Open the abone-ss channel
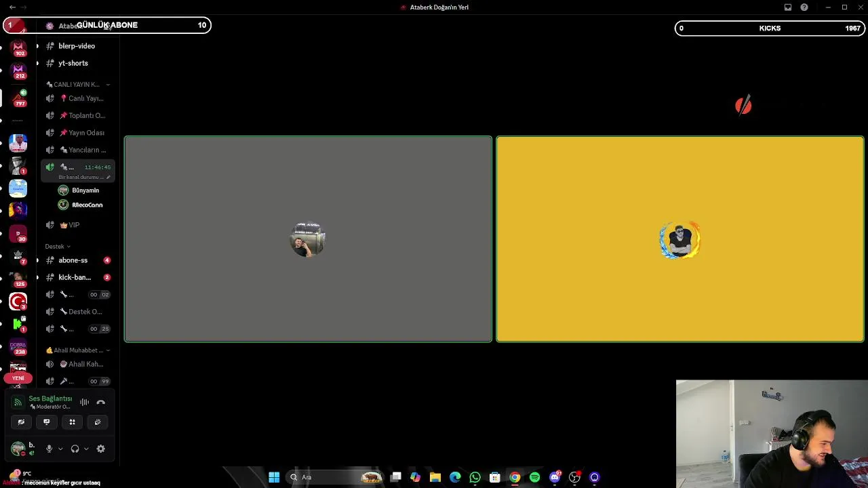This screenshot has width=868, height=488. [78, 260]
